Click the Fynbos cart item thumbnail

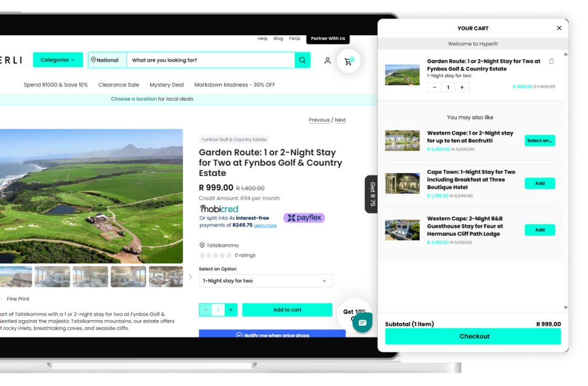(402, 75)
